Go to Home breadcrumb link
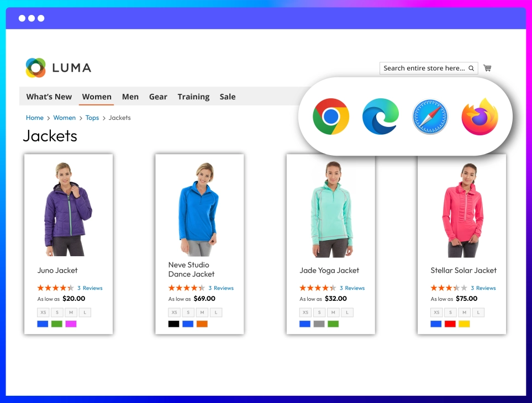 (35, 118)
